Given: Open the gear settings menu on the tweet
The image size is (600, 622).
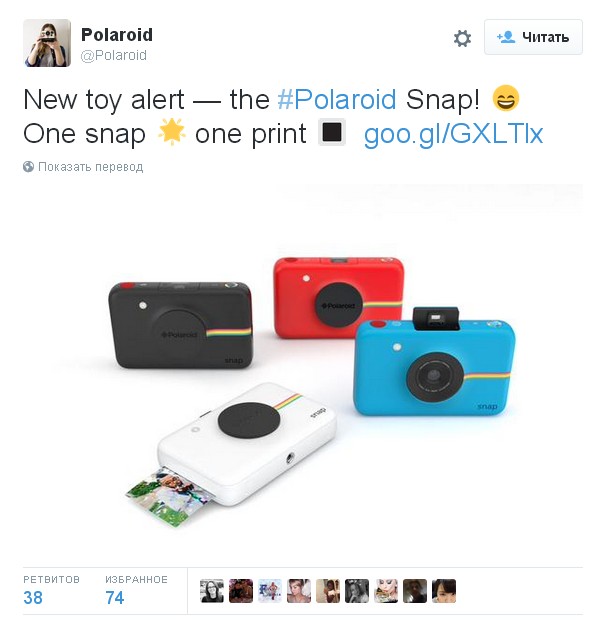Looking at the screenshot, I should 462,38.
